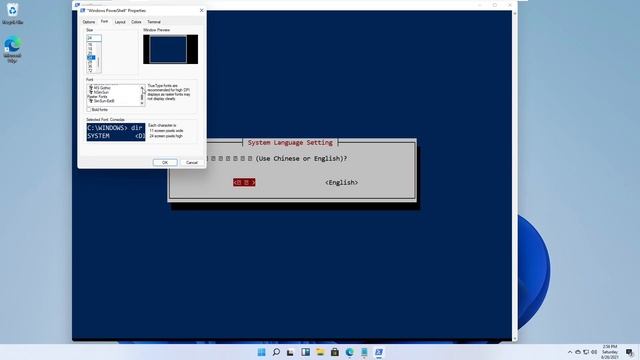Switch to the Layout tab
Screen dimensions: 640x360
120,22
